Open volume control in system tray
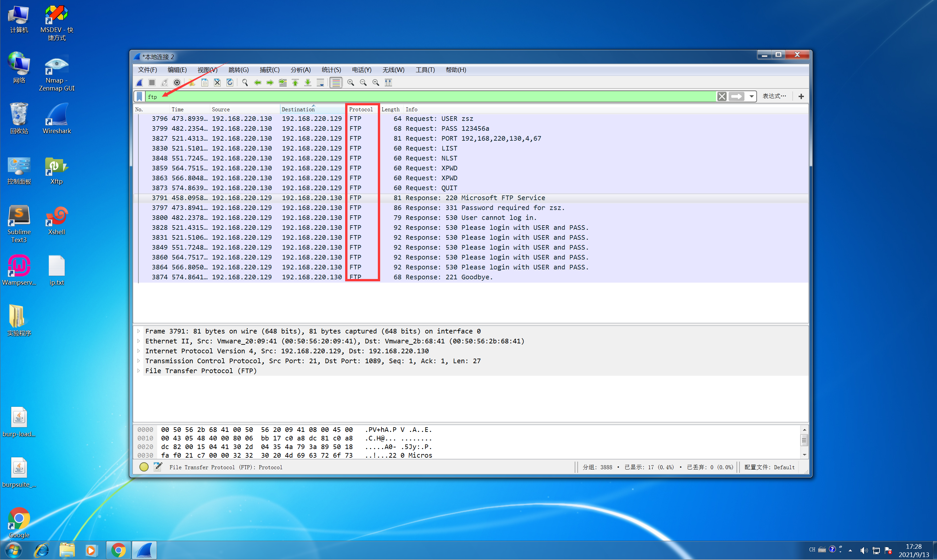 (864, 550)
